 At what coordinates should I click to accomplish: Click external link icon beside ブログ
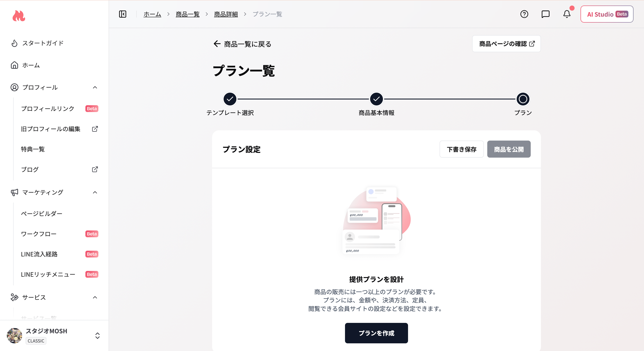coord(95,170)
